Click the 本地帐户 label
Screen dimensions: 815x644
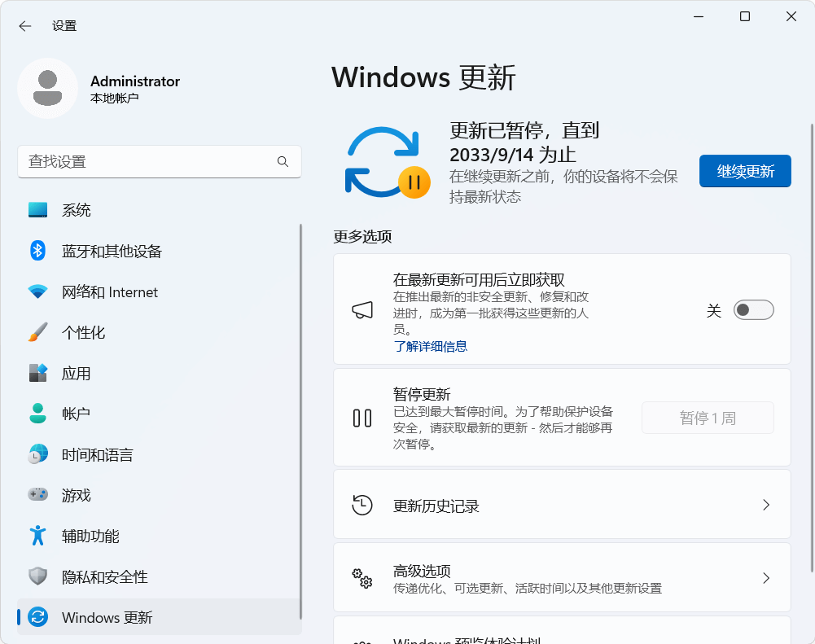[114, 99]
